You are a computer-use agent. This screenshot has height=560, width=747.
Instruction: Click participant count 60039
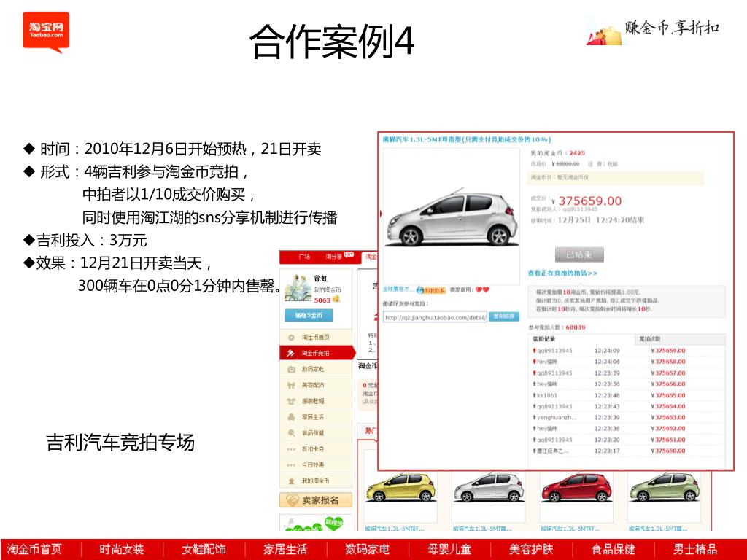point(575,327)
